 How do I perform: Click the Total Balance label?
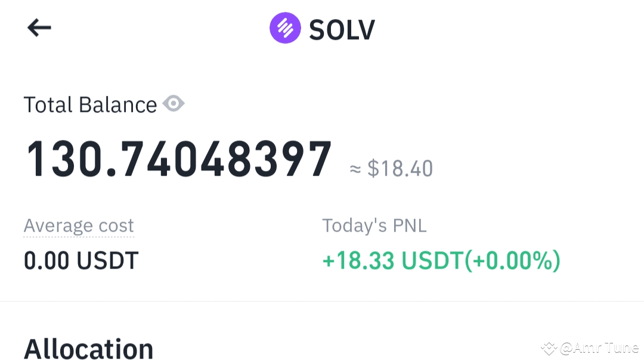tap(89, 104)
